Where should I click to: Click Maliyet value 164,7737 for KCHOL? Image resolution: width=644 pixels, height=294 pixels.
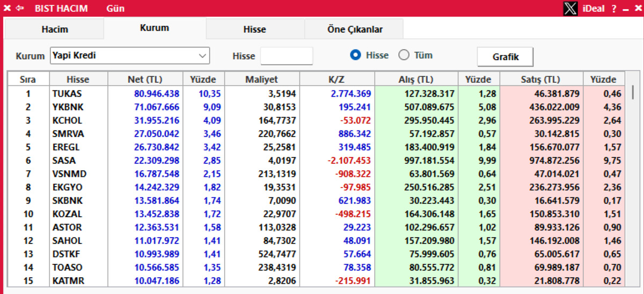coord(277,120)
